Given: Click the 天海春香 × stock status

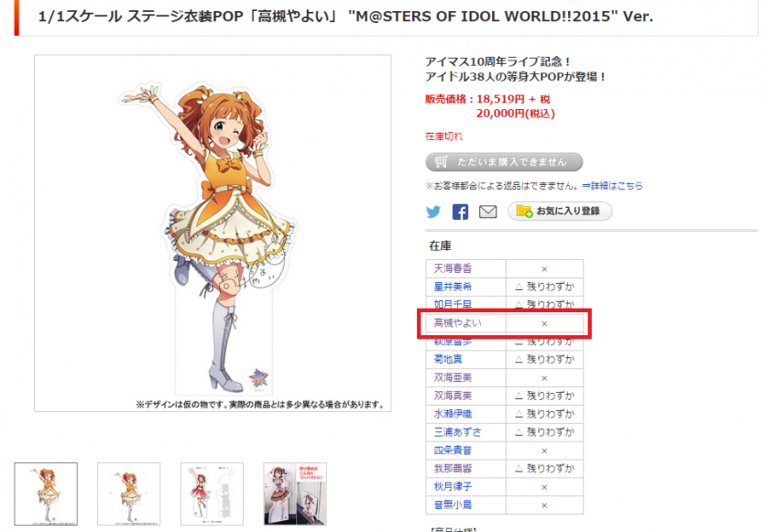Looking at the screenshot, I should (544, 269).
